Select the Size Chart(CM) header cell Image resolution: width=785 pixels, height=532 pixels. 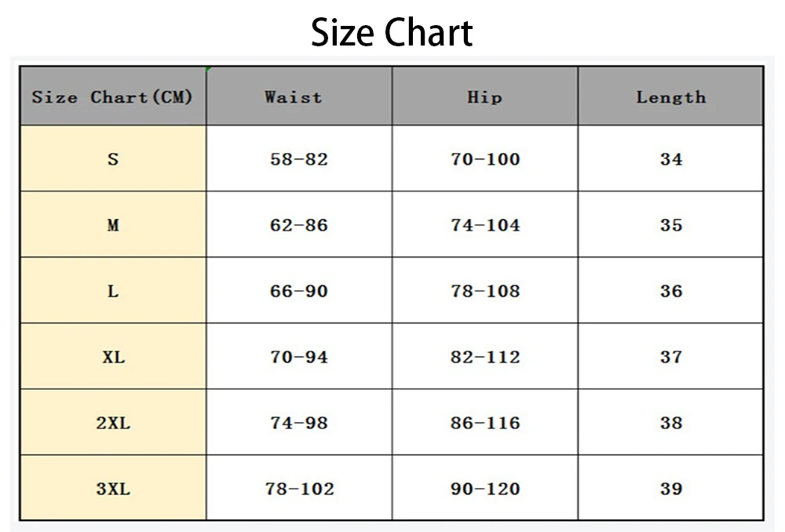112,96
